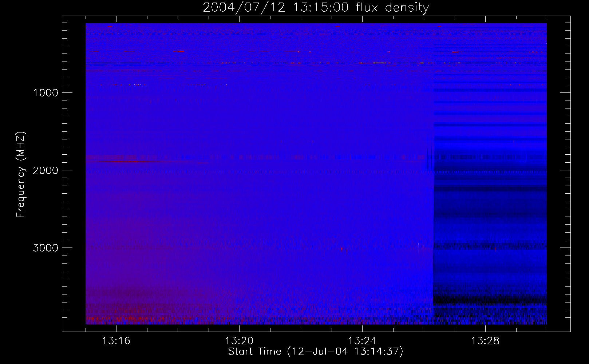589x364 pixels.
Task: Click the 13:20 time tick label
Action: (239, 341)
